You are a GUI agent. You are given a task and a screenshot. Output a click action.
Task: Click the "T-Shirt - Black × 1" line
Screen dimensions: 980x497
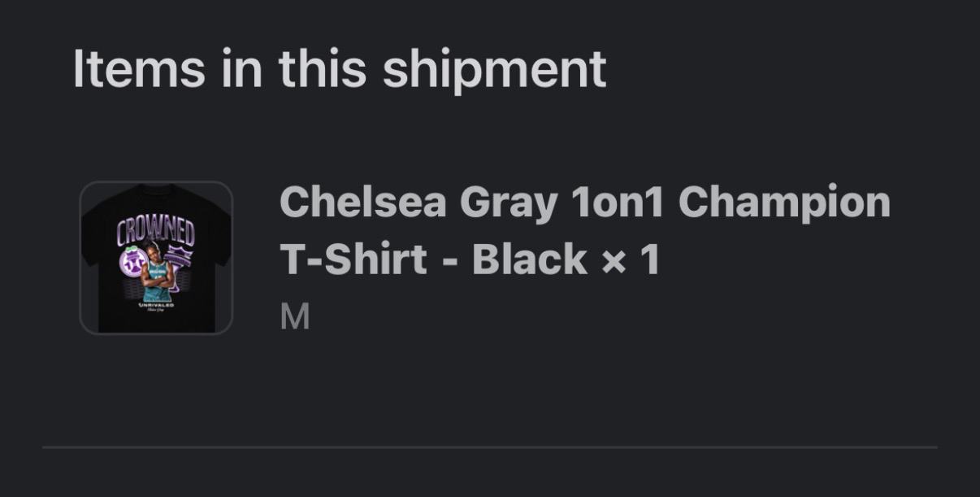469,259
